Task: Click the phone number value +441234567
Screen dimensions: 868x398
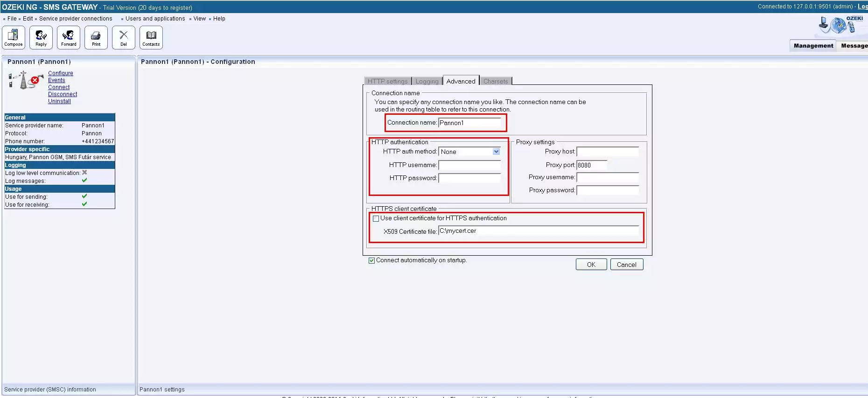Action: (98, 141)
